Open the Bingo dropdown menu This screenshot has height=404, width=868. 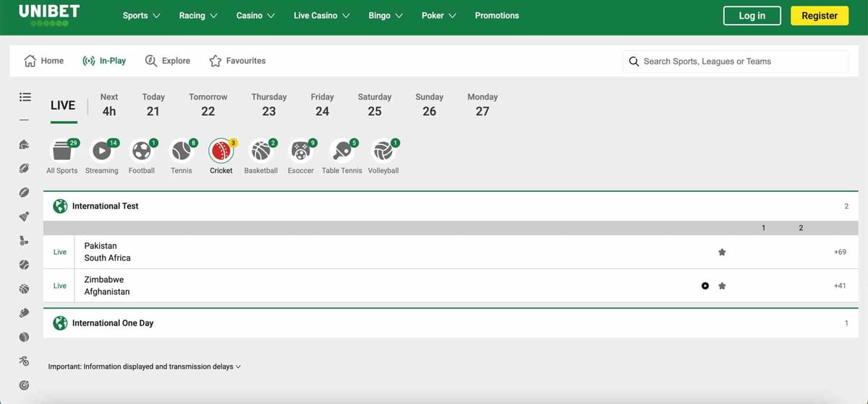pos(384,15)
